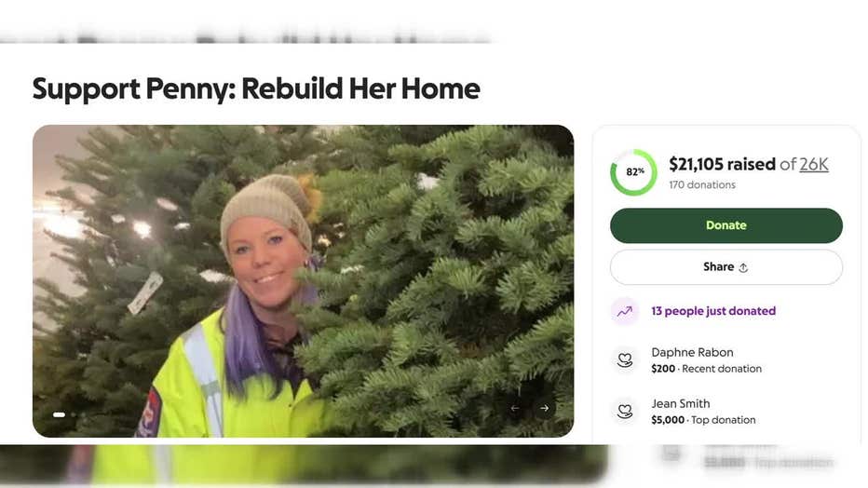
Task: Go to previous photo with left arrow
Action: pos(515,408)
